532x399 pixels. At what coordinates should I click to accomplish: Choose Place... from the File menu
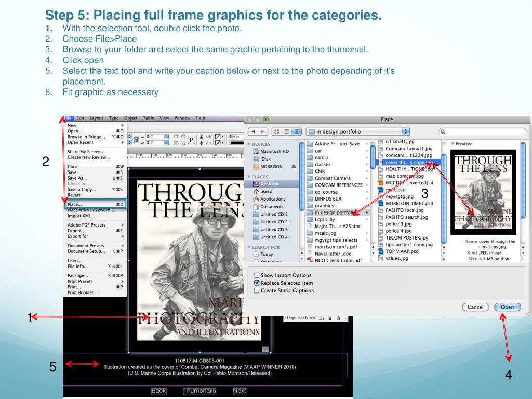tap(96, 204)
